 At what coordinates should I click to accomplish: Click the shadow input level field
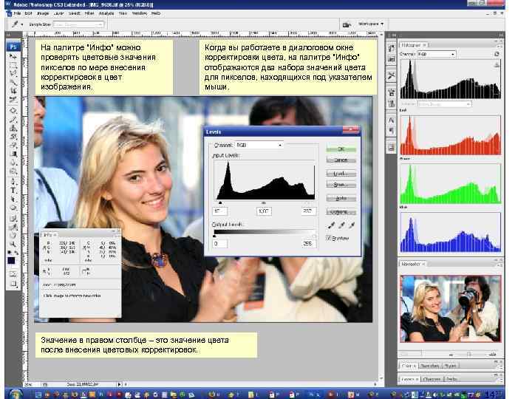(220, 211)
